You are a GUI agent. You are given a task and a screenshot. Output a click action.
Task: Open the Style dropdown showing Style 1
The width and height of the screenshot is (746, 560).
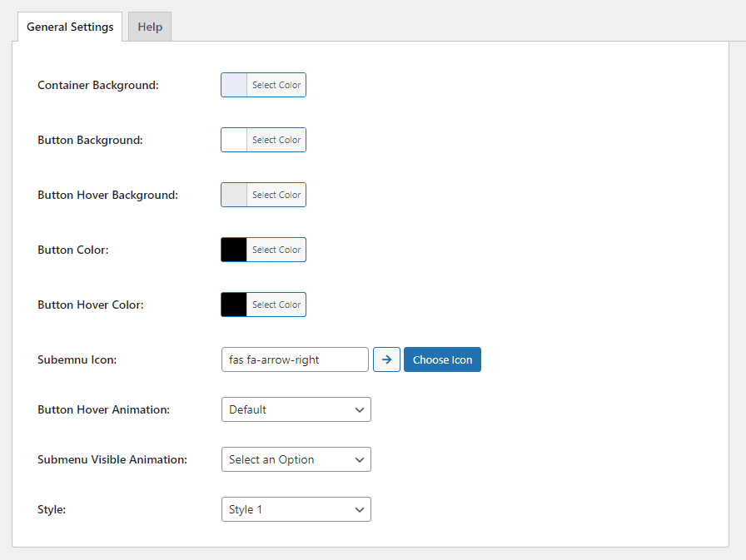point(296,509)
